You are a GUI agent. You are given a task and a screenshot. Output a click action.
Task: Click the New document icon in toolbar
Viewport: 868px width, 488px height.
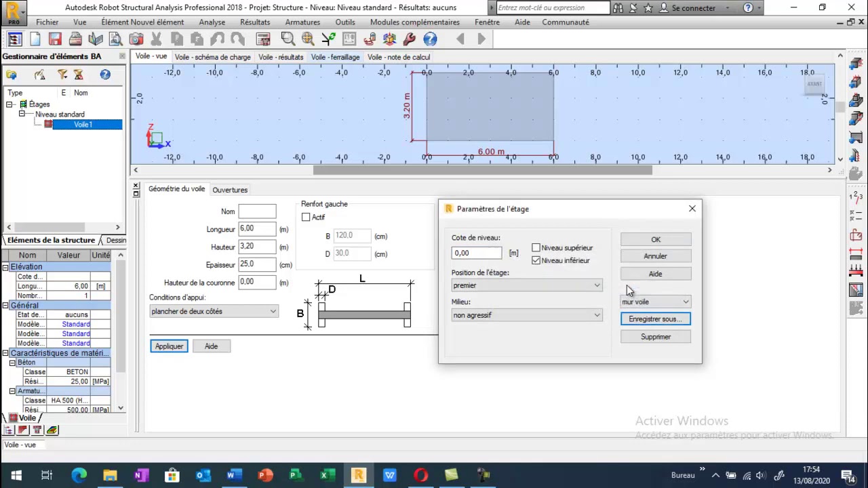point(35,39)
